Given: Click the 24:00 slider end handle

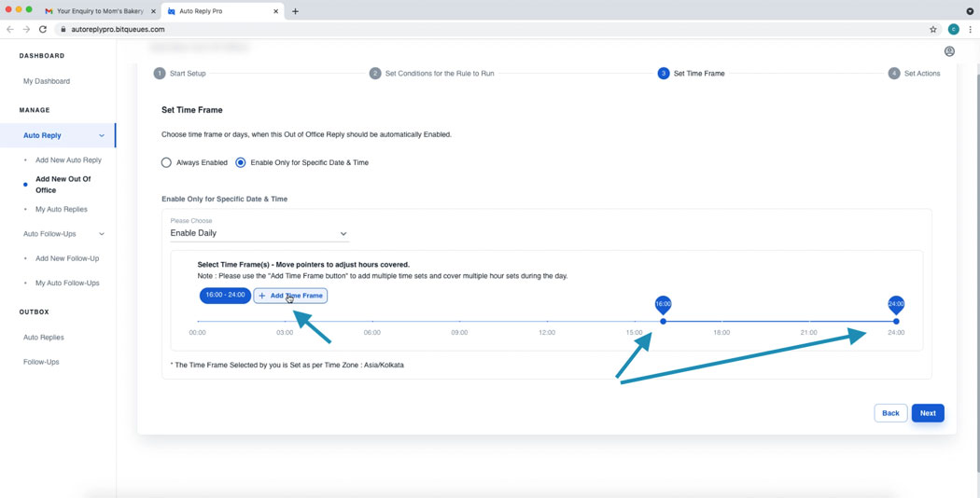Looking at the screenshot, I should coord(896,321).
